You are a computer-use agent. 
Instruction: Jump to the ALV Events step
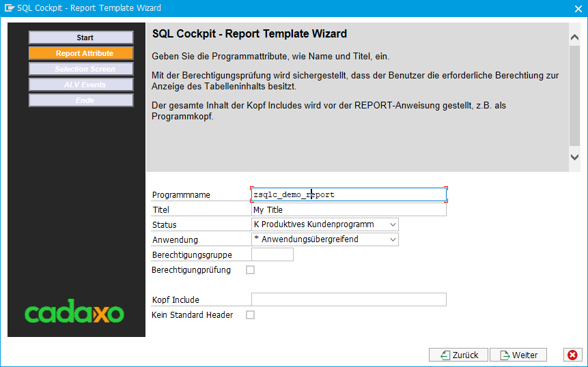81,85
